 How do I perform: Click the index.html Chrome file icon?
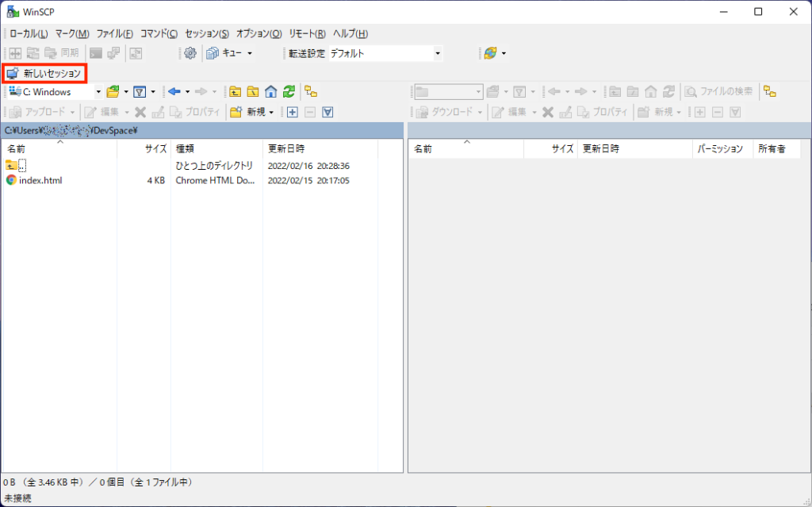(x=11, y=180)
